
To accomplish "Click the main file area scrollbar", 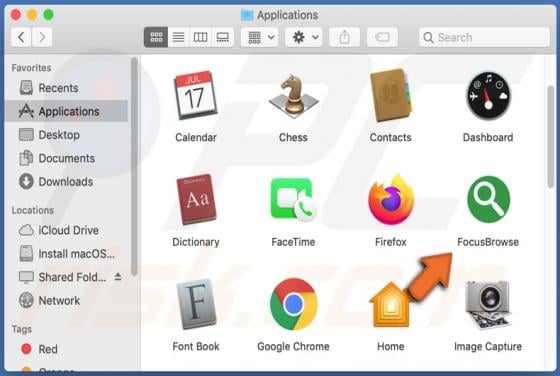I will (550, 136).
